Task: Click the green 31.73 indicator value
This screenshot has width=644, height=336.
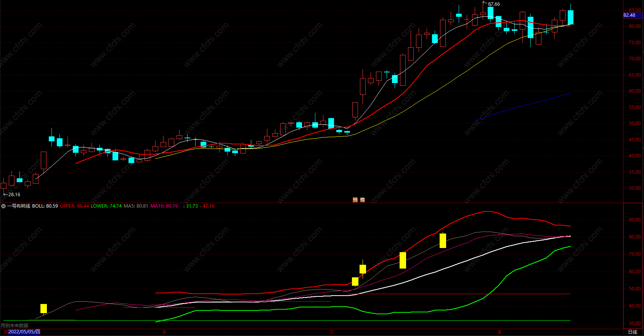Action: click(192, 206)
